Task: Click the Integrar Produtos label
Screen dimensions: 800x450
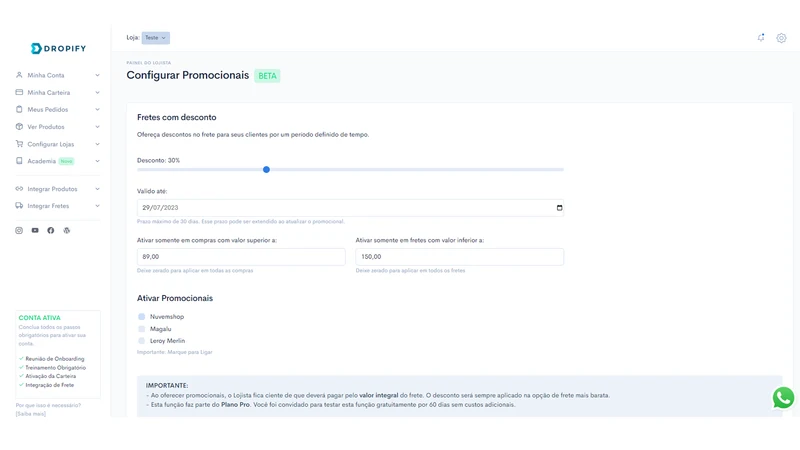Action: pos(53,189)
